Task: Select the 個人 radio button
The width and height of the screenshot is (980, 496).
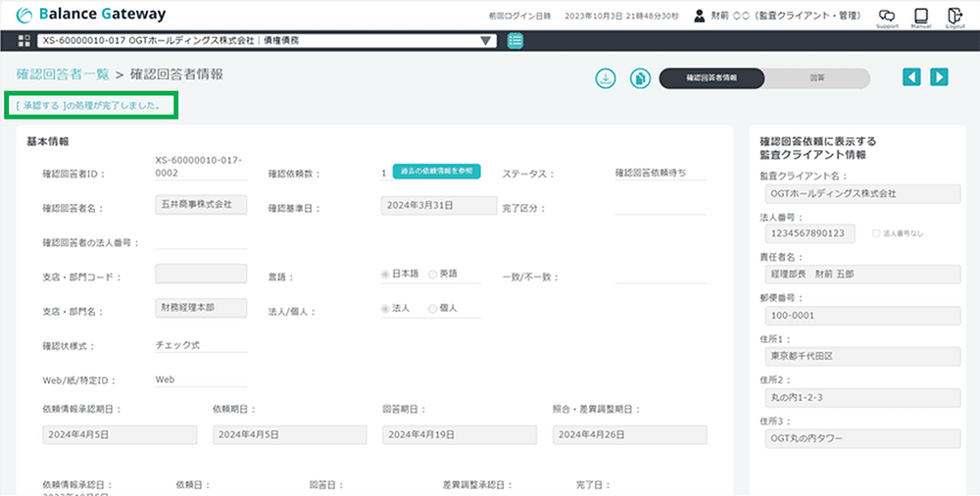Action: tap(433, 309)
